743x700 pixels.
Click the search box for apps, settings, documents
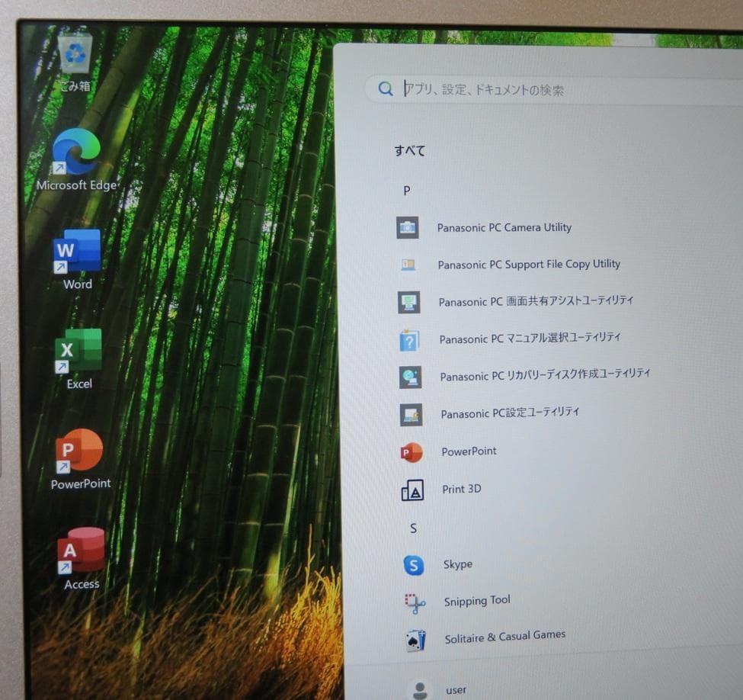[x=555, y=88]
